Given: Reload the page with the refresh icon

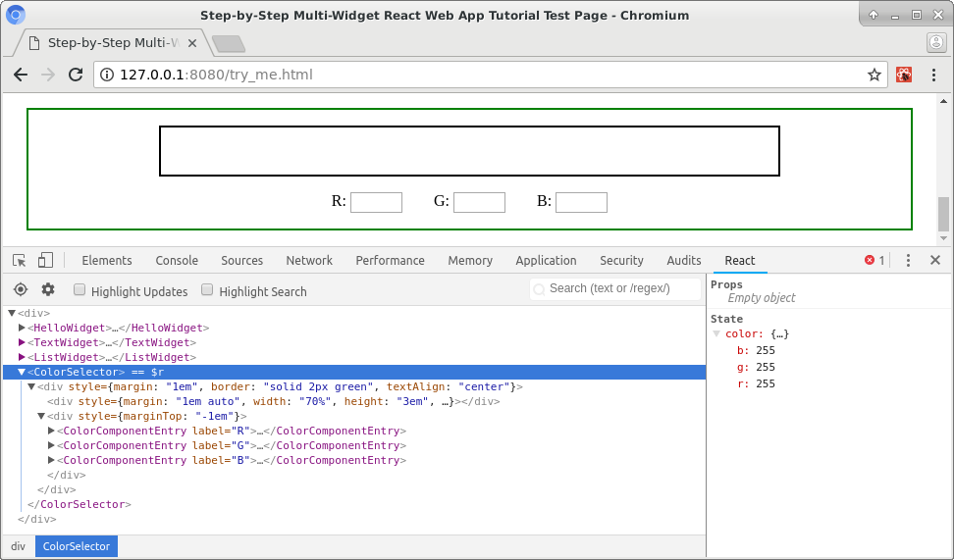Looking at the screenshot, I should click(x=76, y=75).
